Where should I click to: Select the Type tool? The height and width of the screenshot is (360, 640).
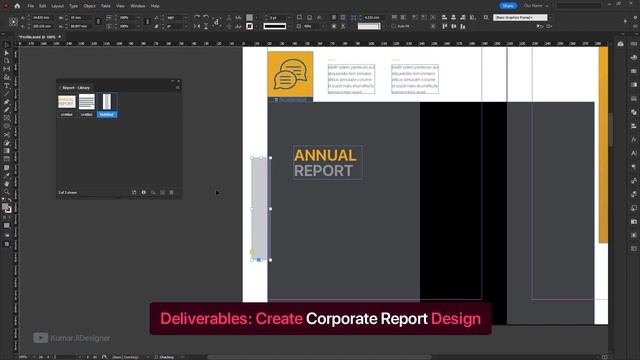[x=7, y=86]
